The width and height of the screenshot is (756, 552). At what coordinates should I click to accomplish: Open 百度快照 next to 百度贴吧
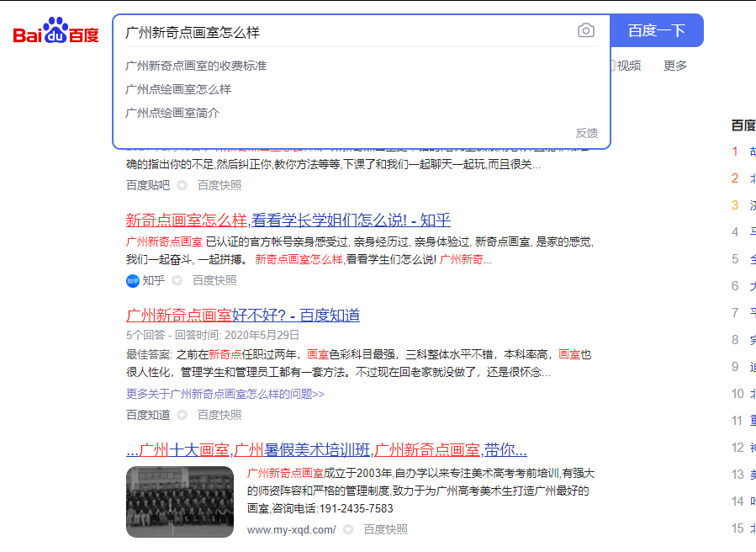click(x=219, y=185)
